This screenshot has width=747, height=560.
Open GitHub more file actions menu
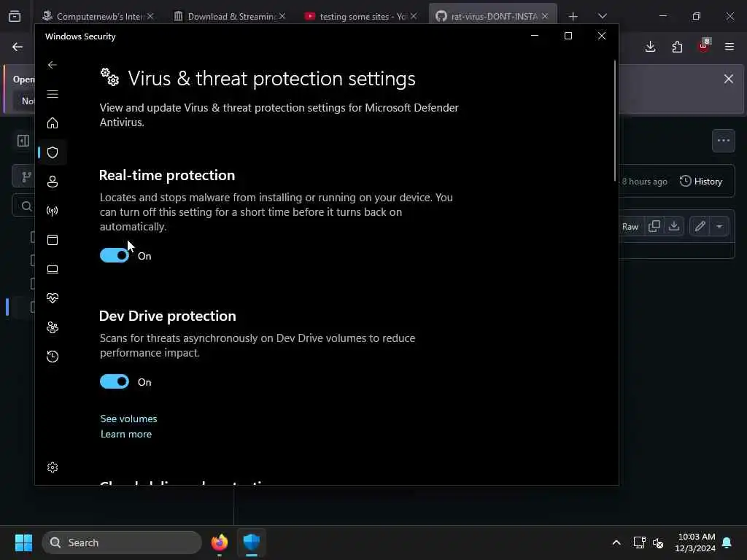723,141
